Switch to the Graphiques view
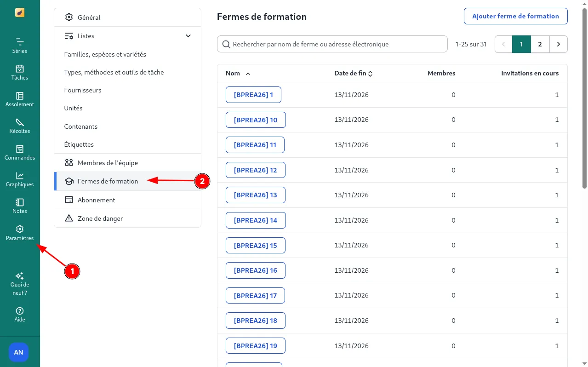Screen dimensions: 588x367 click(x=20, y=178)
